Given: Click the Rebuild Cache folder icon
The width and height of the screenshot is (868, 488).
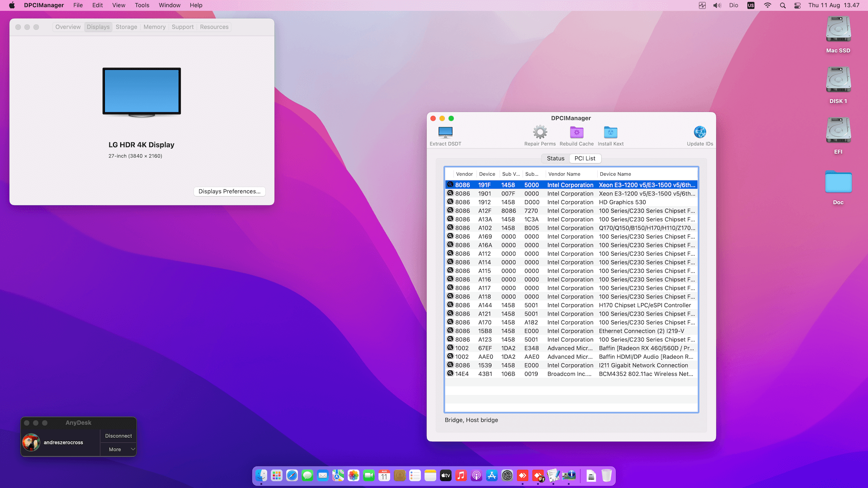Looking at the screenshot, I should click(x=576, y=132).
